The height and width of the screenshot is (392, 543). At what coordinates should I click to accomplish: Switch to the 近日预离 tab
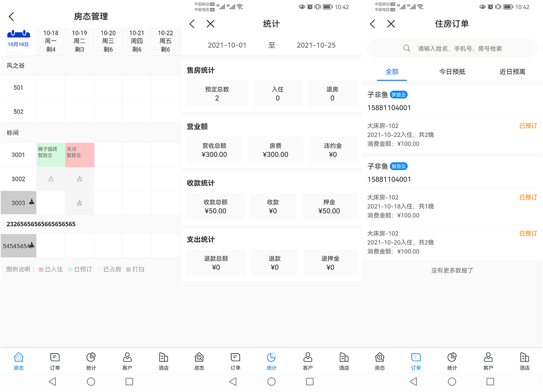click(512, 72)
